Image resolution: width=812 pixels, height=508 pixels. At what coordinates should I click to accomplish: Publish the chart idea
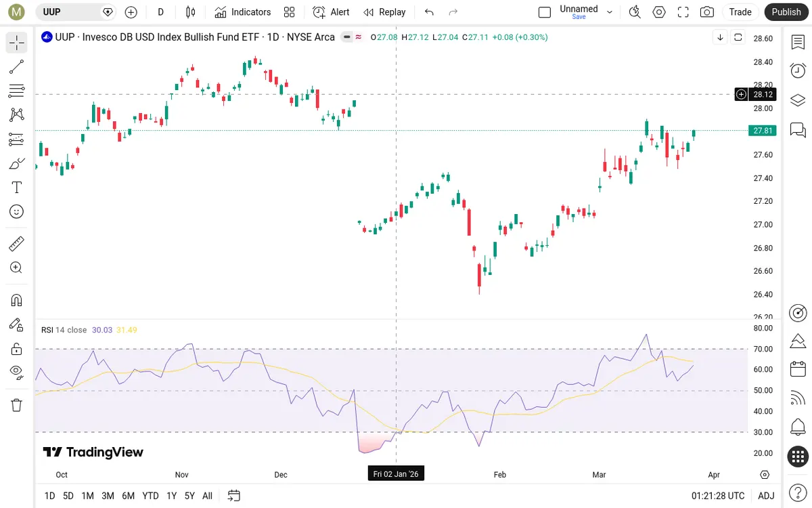pos(786,12)
